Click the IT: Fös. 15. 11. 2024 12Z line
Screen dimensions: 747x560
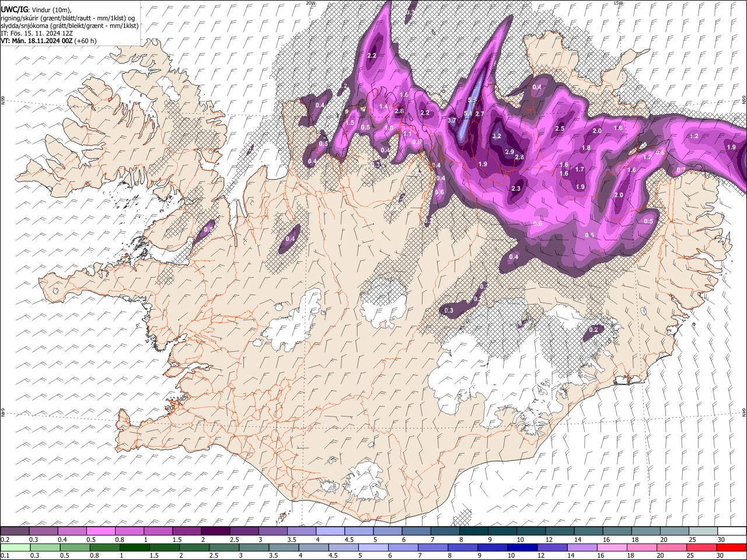[37, 33]
